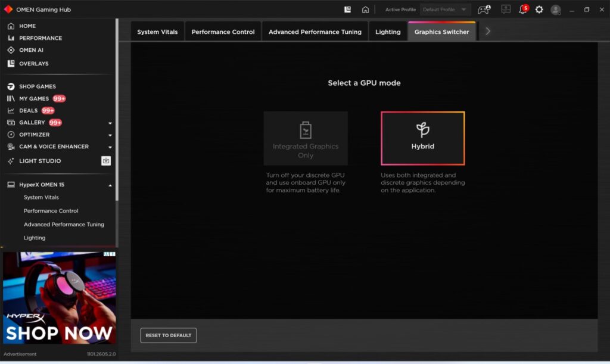Show more tabs with right chevron

tap(488, 31)
